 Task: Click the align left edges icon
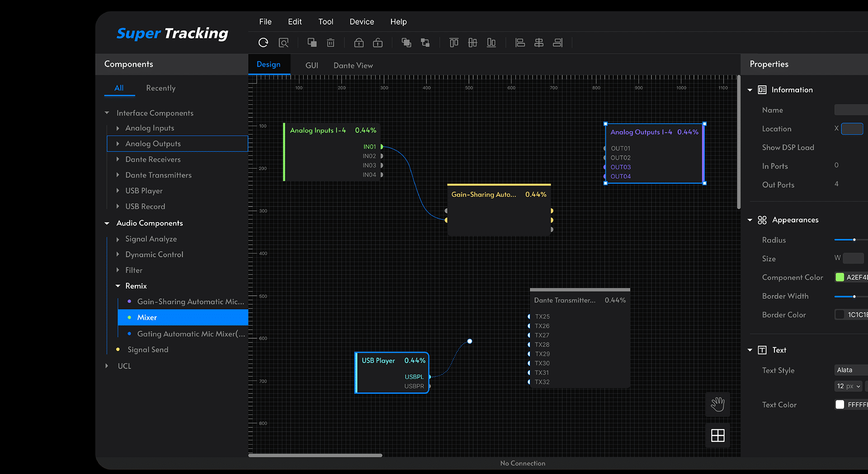pyautogui.click(x=520, y=43)
